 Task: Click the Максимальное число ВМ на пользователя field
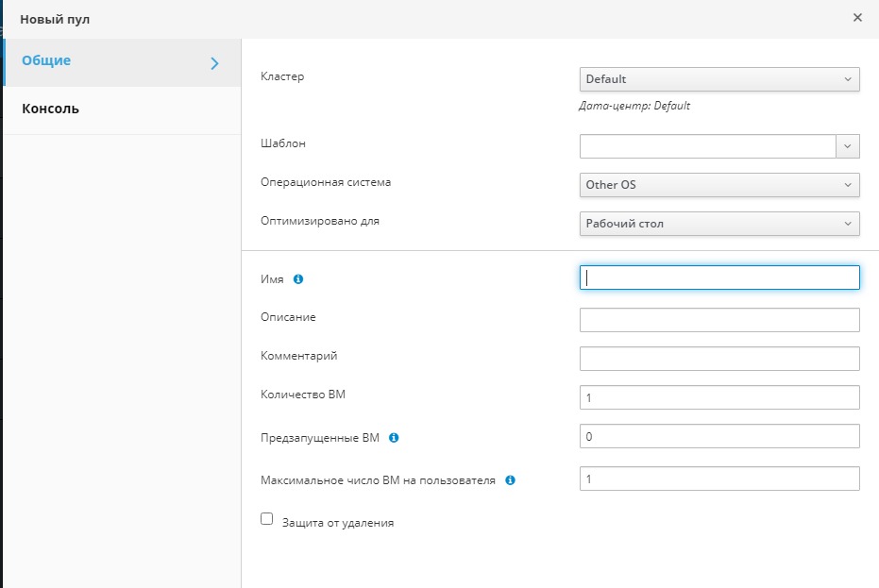[x=718, y=479]
